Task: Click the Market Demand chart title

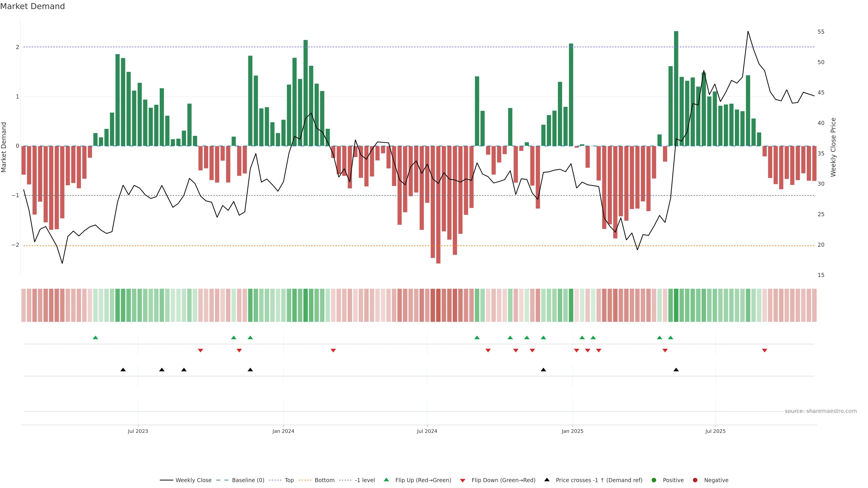Action: coord(32,6)
